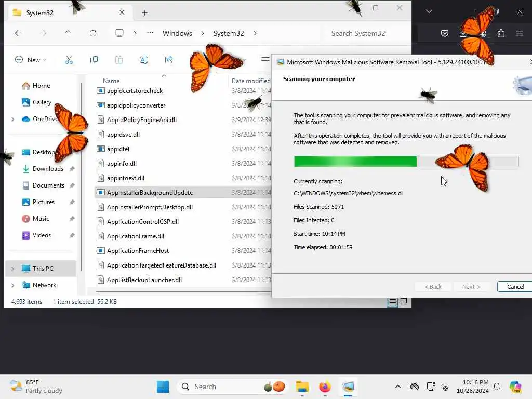Screen dimensions: 532x399
Task: Open the Windows Start menu
Action: [x=163, y=387]
